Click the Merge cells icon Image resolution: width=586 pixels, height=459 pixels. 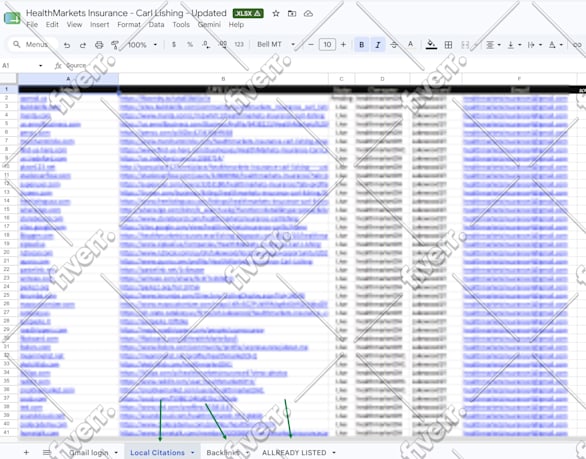click(x=465, y=45)
